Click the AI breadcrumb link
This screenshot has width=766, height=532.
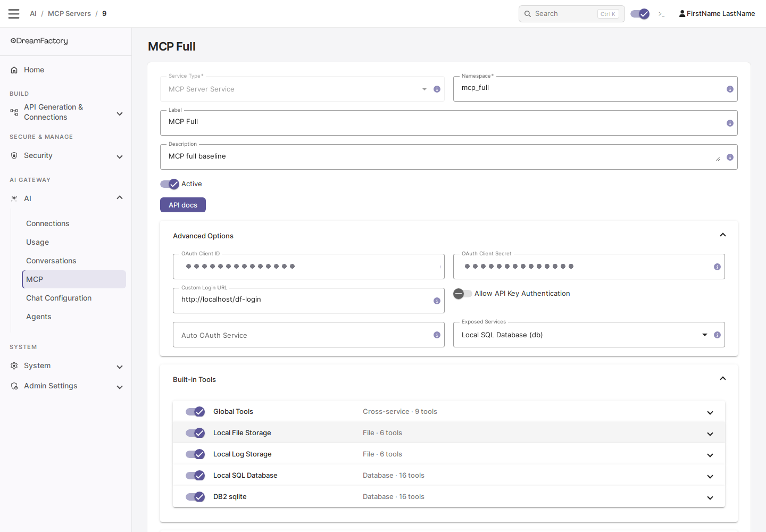coord(33,14)
